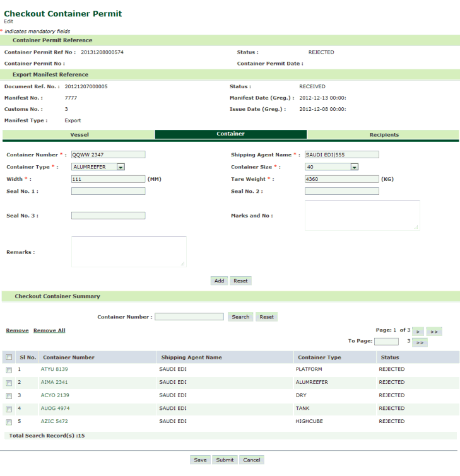Tick the select-all checkbox in table header
The height and width of the screenshot is (476, 460).
(9, 357)
